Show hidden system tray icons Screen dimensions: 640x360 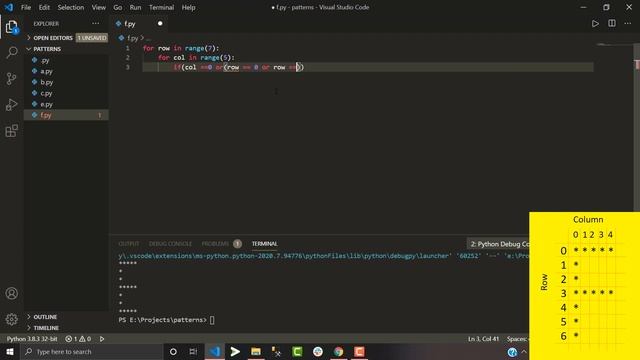pos(524,351)
